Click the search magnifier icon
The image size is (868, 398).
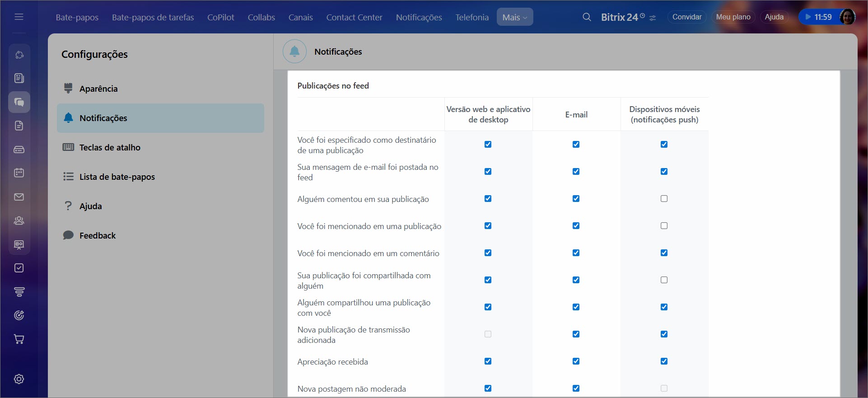pyautogui.click(x=587, y=17)
